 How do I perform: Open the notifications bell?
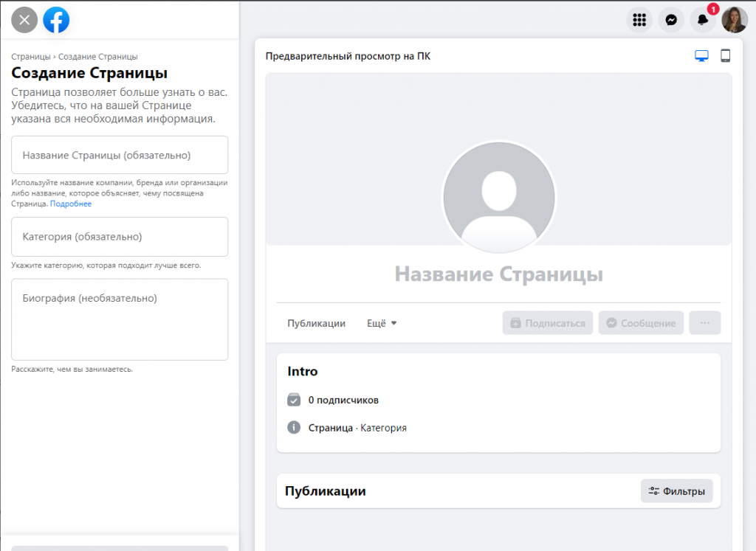click(703, 20)
